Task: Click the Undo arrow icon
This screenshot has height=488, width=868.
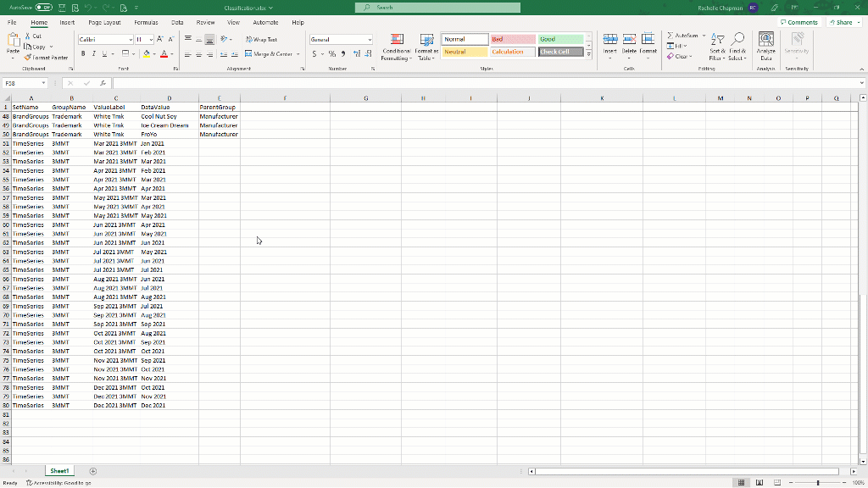Action: click(89, 8)
